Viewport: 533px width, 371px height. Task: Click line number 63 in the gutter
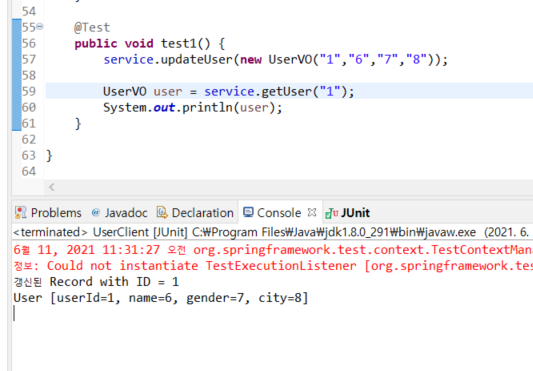29,155
